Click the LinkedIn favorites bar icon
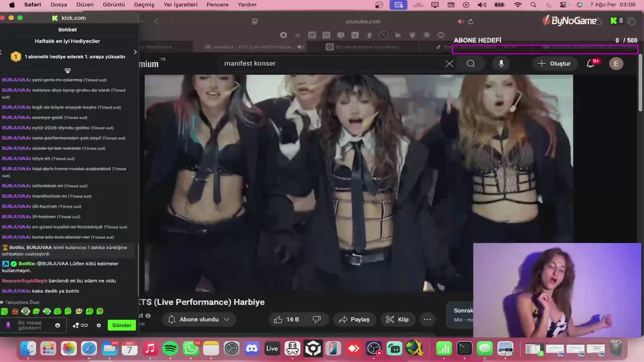 pos(398,35)
